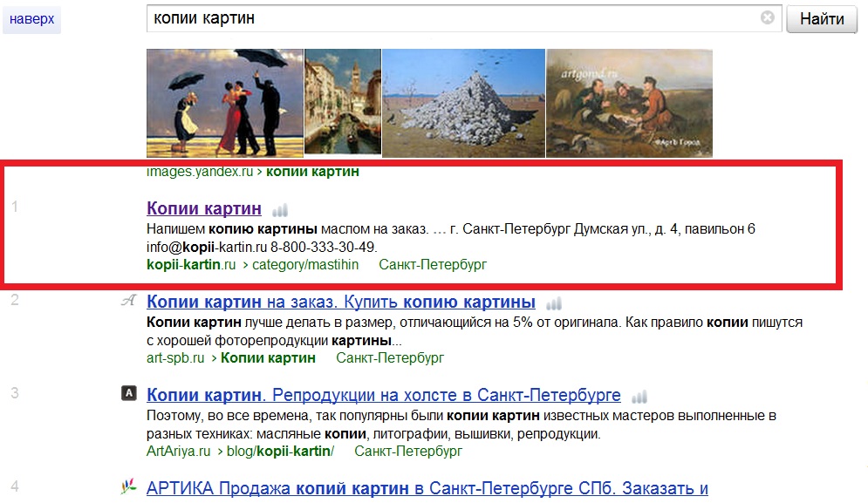Open the hunters resting painting thumbnail
Image resolution: width=868 pixels, height=503 pixels.
630,103
